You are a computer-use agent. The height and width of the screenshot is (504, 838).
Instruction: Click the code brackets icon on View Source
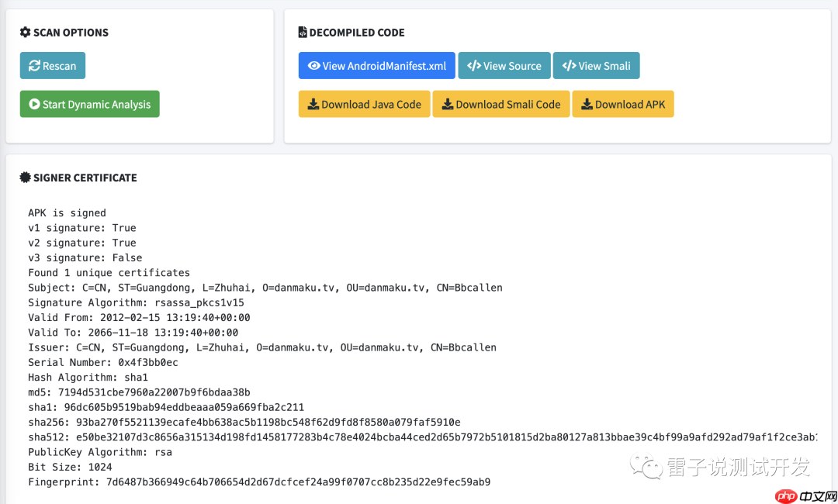474,66
